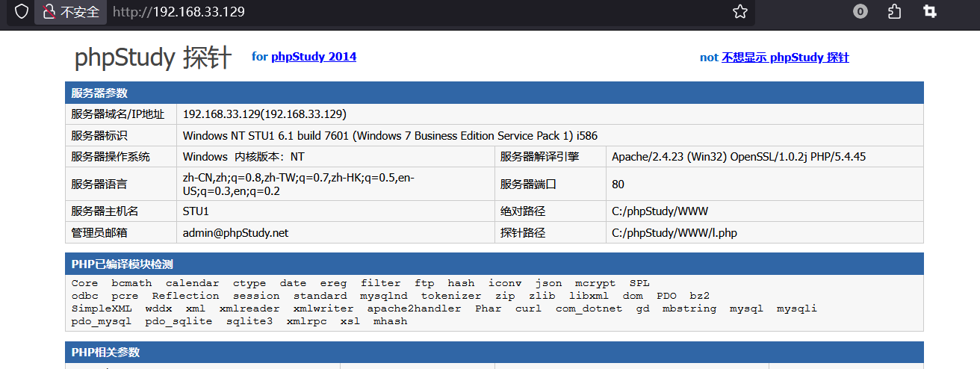
Task: Click the 不安全 security label
Action: coord(79,12)
